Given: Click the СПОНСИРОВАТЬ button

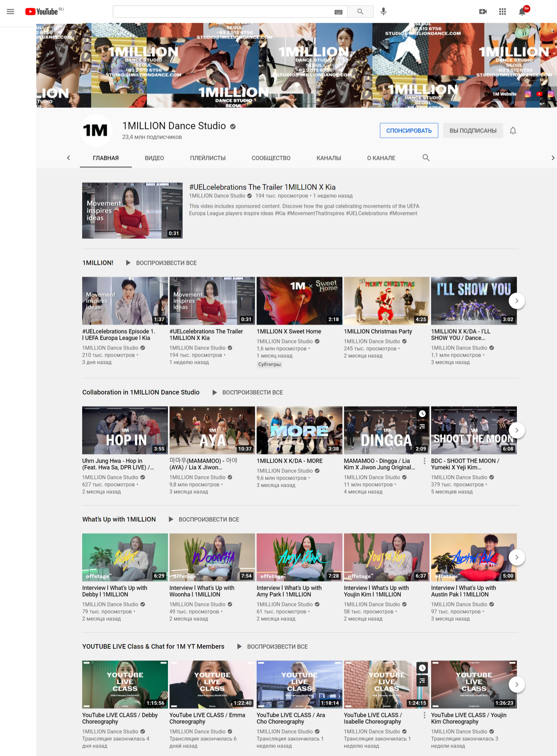Looking at the screenshot, I should tap(409, 130).
